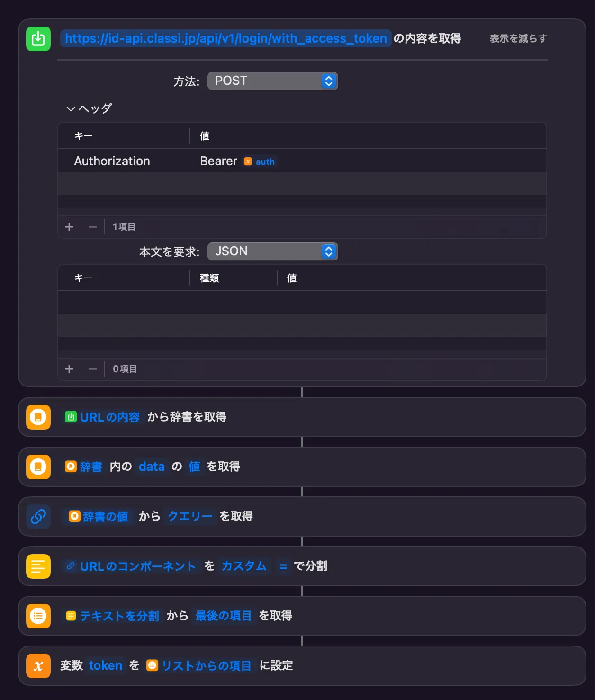The width and height of the screenshot is (595, 700).
Task: Remove a header row with the minus button
Action: pyautogui.click(x=93, y=227)
